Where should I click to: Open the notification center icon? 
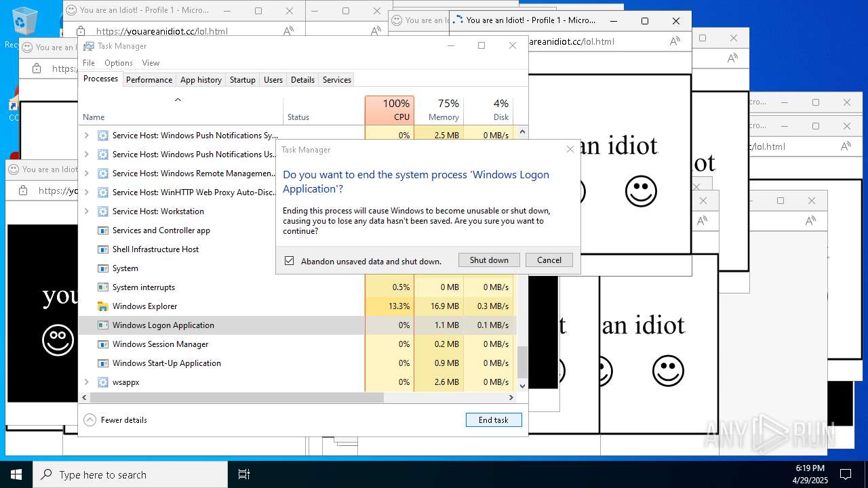click(x=846, y=474)
